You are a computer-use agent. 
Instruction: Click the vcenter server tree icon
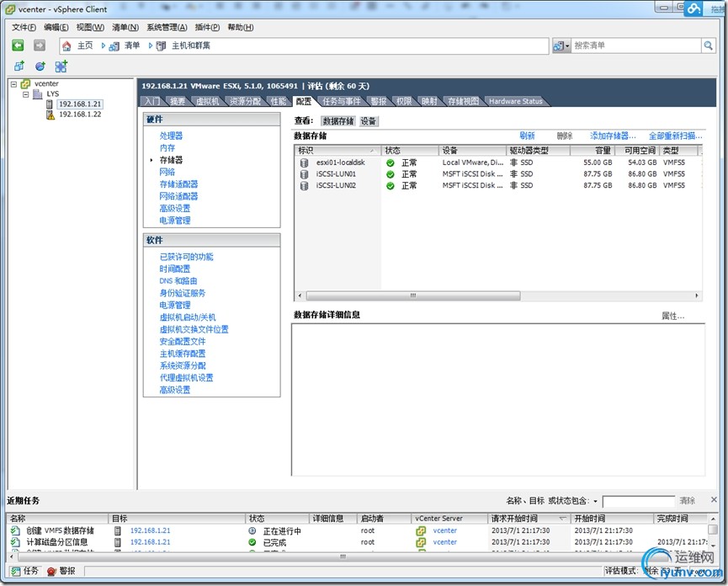25,84
